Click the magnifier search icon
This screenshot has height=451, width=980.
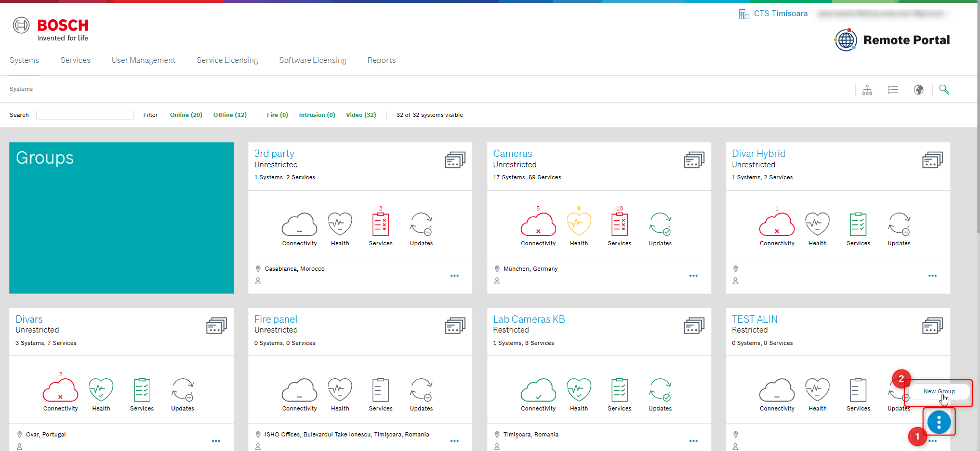coord(944,90)
